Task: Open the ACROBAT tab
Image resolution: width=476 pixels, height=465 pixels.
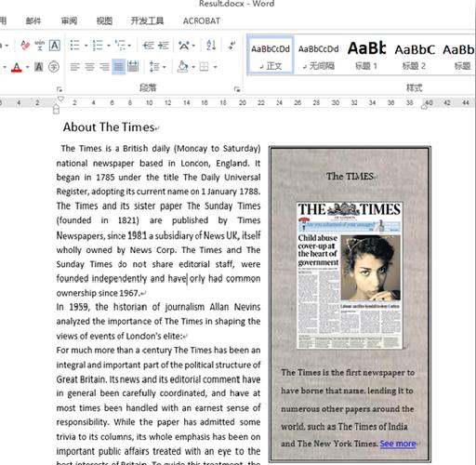Action: tap(202, 20)
